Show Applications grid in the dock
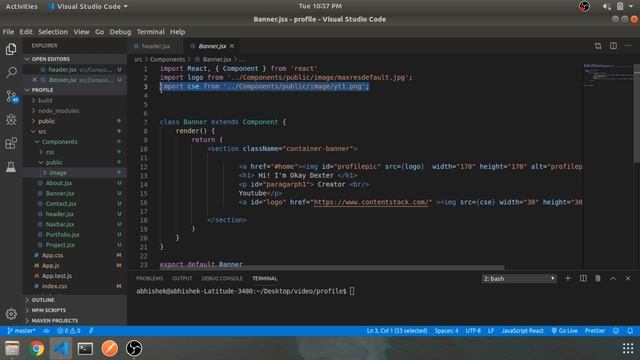 pos(628,349)
